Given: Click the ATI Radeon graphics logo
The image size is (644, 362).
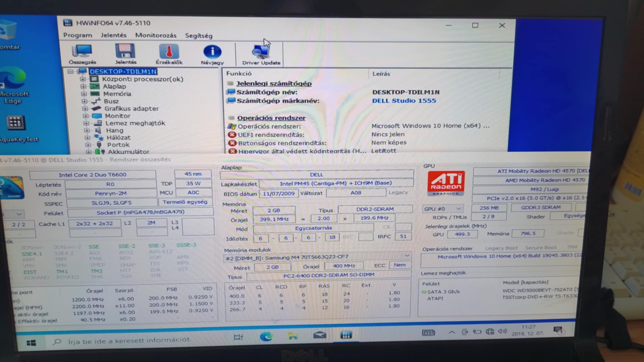Looking at the screenshot, I should [446, 183].
